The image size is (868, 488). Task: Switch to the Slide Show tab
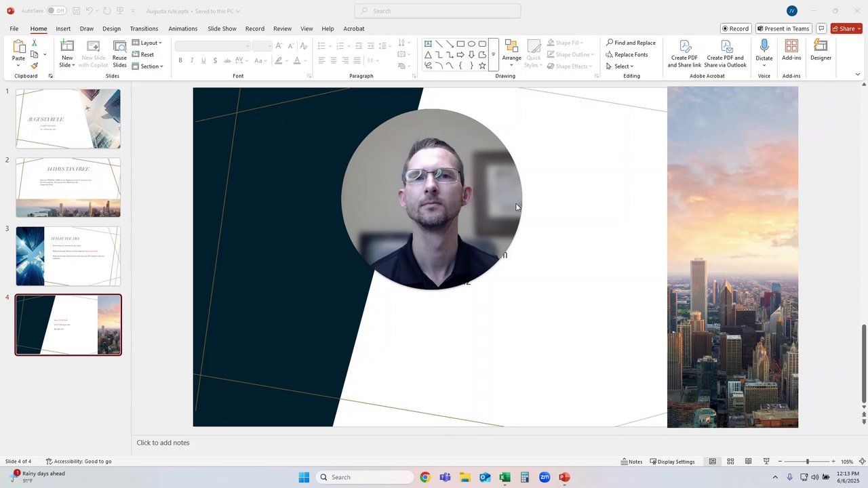[222, 28]
